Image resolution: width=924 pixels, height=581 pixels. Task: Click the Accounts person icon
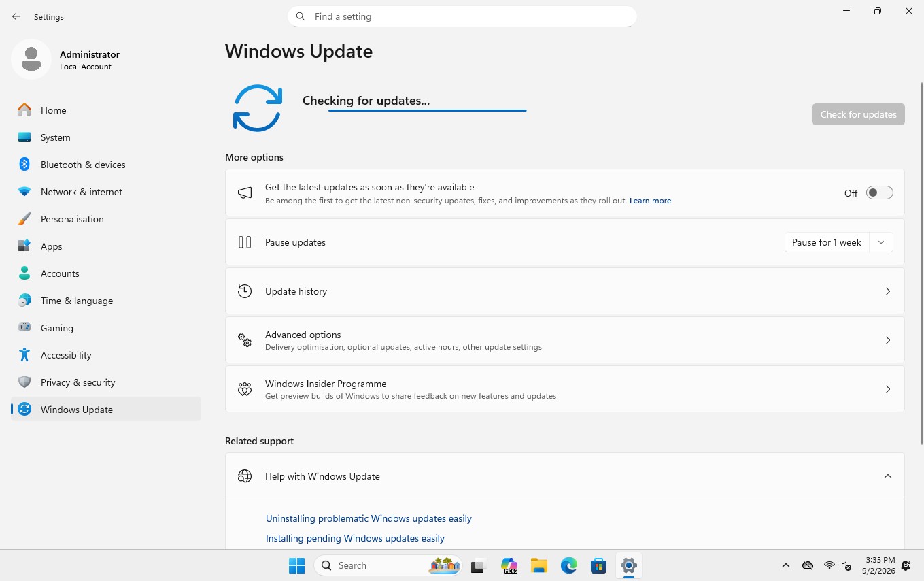24,273
